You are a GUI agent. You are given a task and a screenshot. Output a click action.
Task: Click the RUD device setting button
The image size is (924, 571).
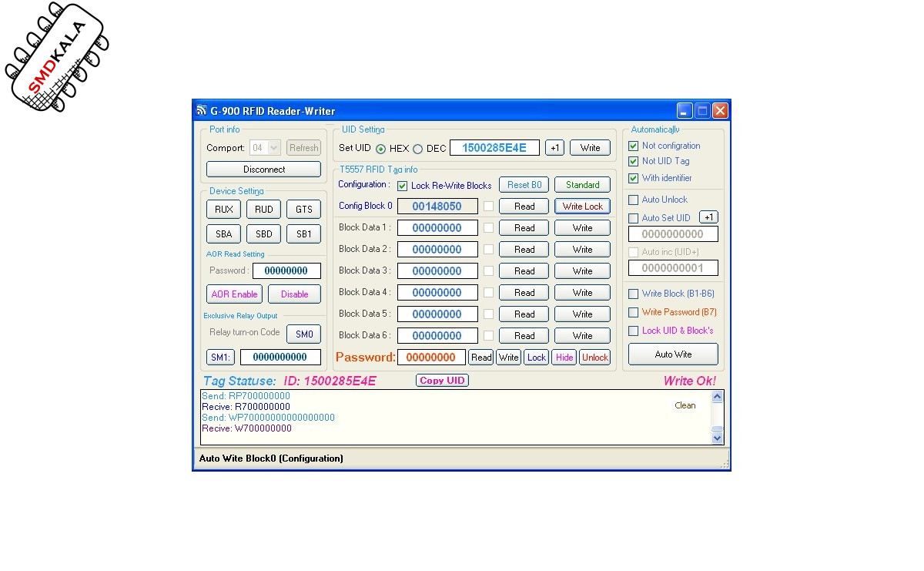coord(263,210)
